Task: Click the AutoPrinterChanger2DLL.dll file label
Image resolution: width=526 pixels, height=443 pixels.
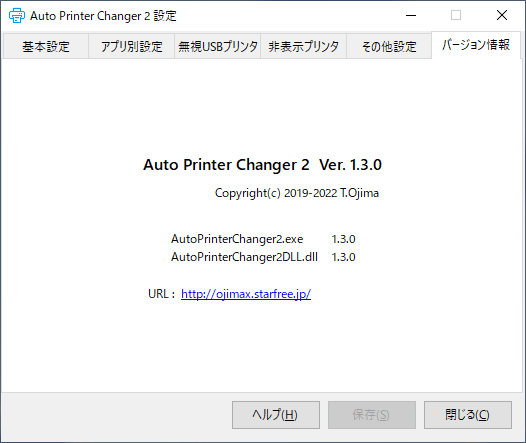Action: (244, 257)
